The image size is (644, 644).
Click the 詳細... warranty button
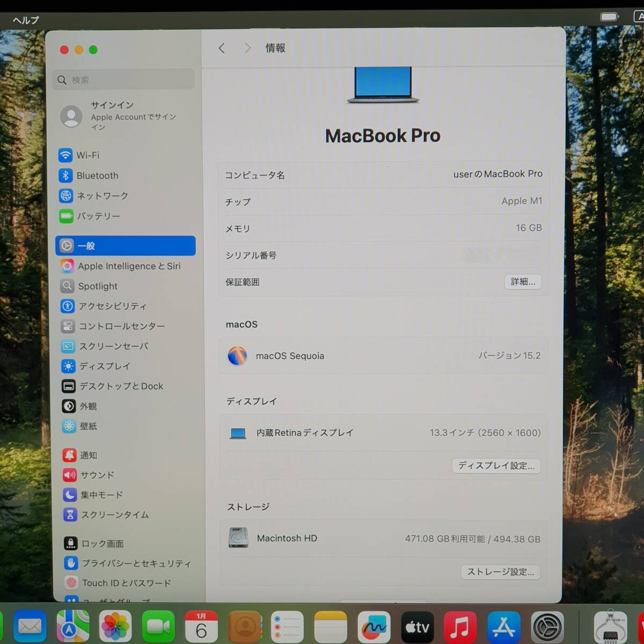tap(523, 282)
